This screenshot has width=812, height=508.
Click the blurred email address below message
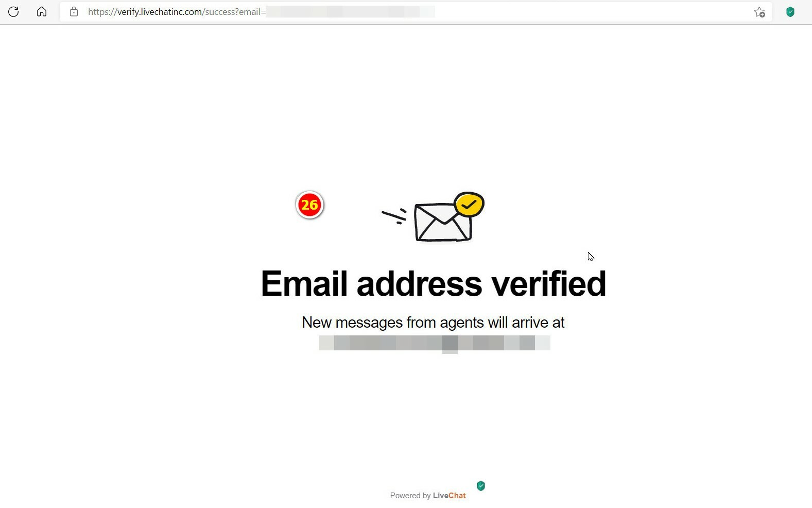pos(435,343)
